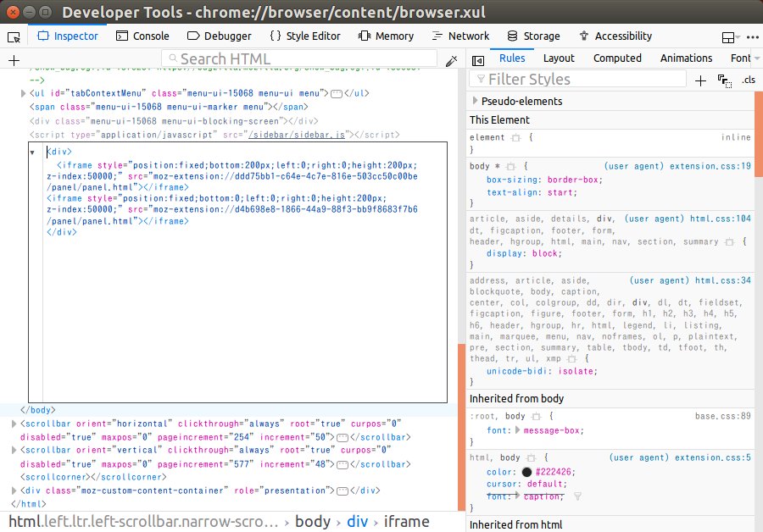Screen dimensions: 763x532
Task: Click the #222426 color swatch
Action: (x=526, y=472)
